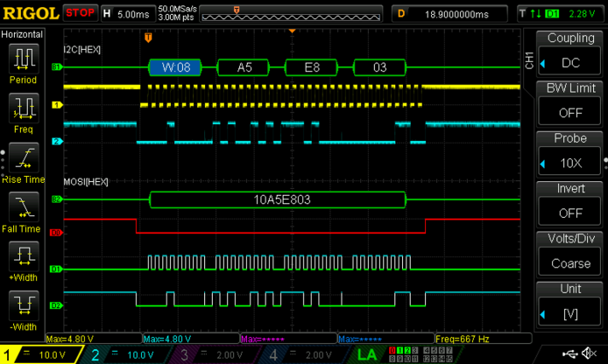Click the Unit left arrow
Viewport: 608px width, 364px height.
(x=543, y=314)
